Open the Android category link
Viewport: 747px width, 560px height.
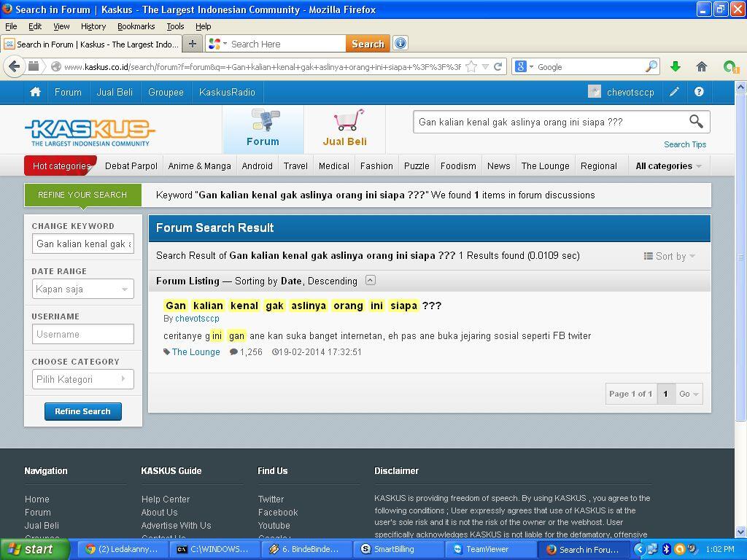point(257,166)
